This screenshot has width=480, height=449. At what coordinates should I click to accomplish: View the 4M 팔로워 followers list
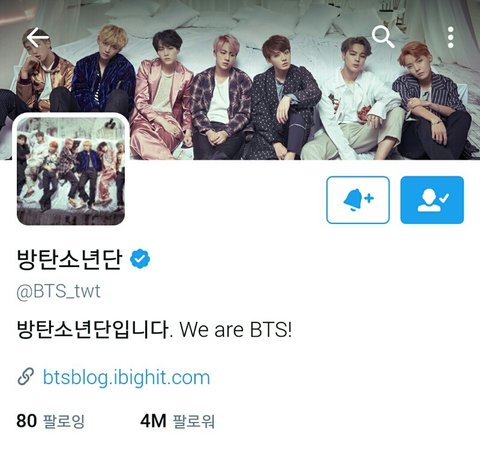(x=177, y=421)
